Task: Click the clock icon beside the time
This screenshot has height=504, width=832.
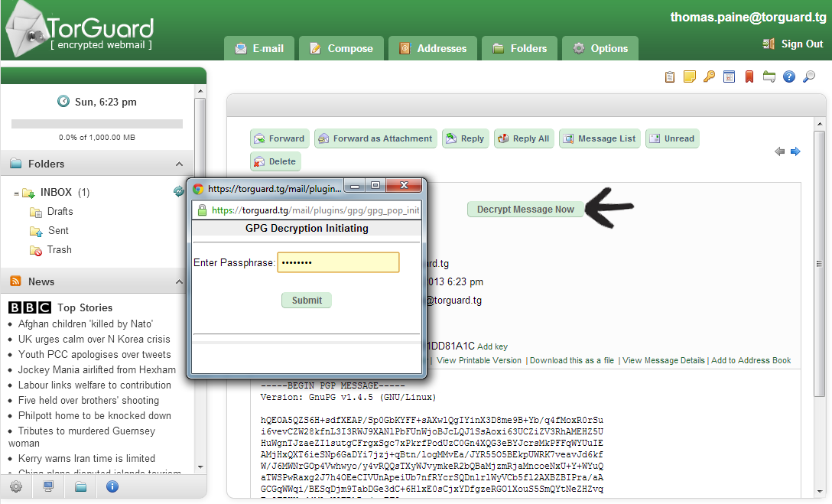Action: coord(63,101)
